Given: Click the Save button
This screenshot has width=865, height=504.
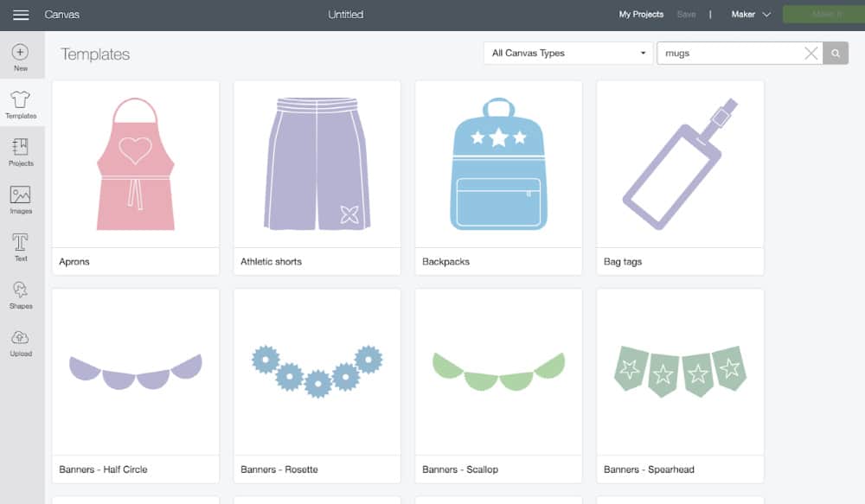Looking at the screenshot, I should 686,15.
